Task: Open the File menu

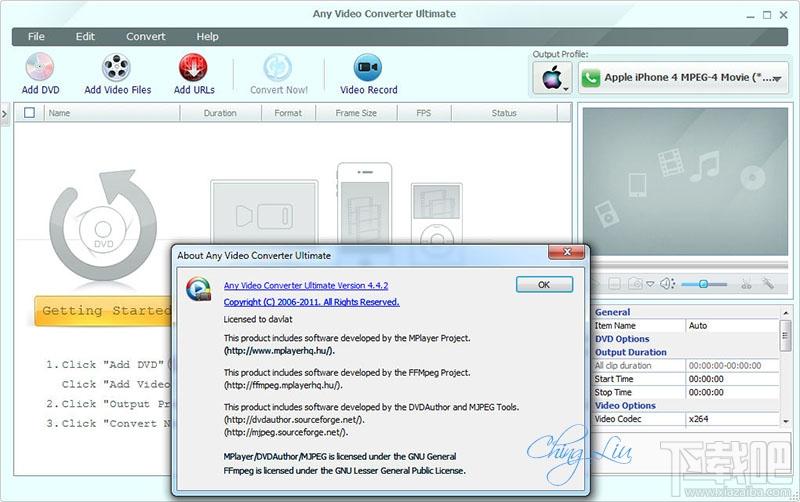Action: 36,37
